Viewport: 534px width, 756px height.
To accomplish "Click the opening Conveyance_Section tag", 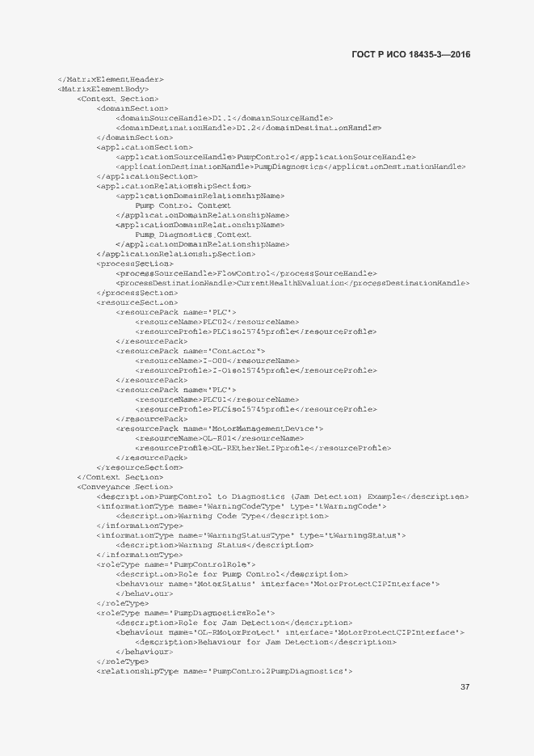I will [124, 487].
